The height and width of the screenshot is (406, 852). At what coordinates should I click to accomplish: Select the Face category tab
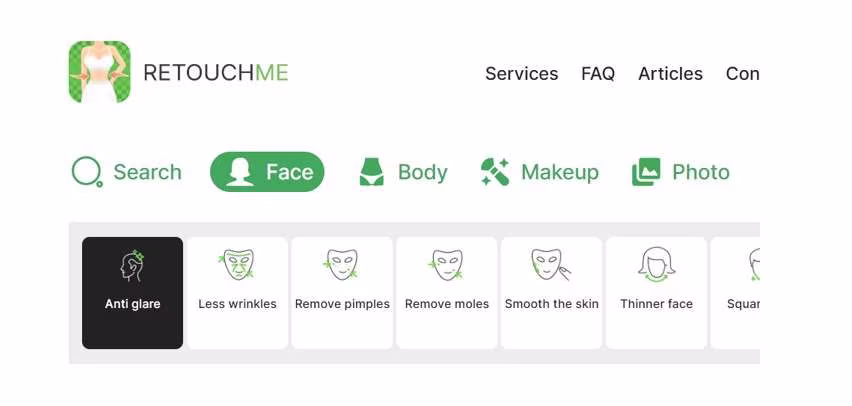click(267, 172)
